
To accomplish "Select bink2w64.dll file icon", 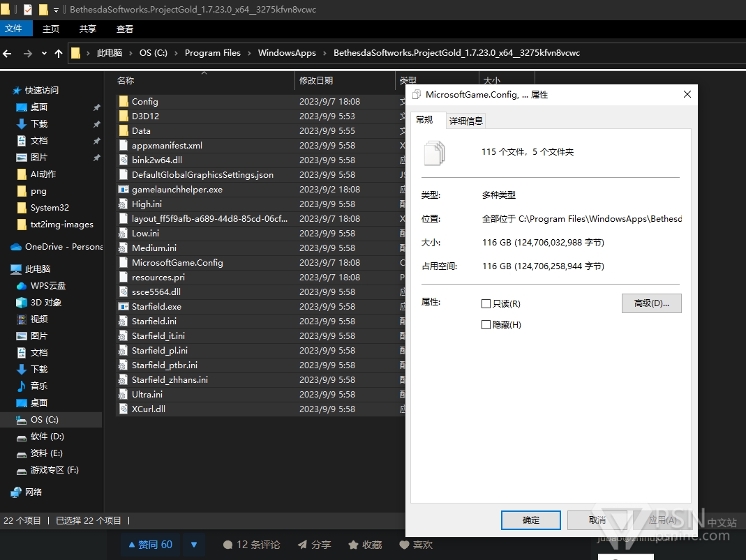I will point(124,160).
